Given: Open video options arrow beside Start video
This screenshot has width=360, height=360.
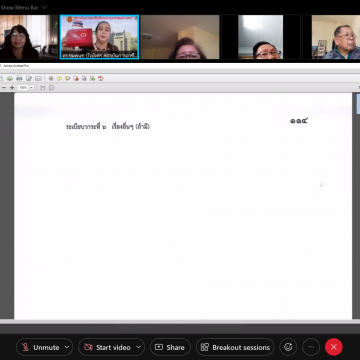Looking at the screenshot, I should tap(139, 347).
